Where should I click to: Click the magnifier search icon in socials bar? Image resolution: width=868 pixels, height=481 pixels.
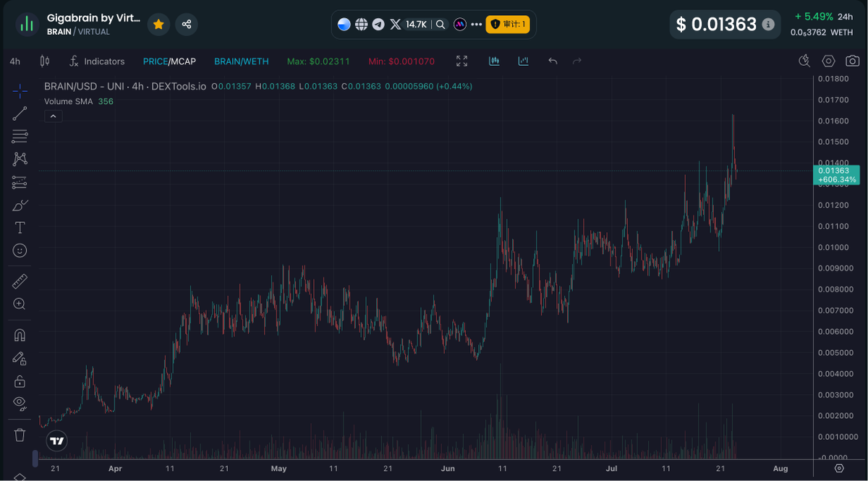click(x=440, y=25)
